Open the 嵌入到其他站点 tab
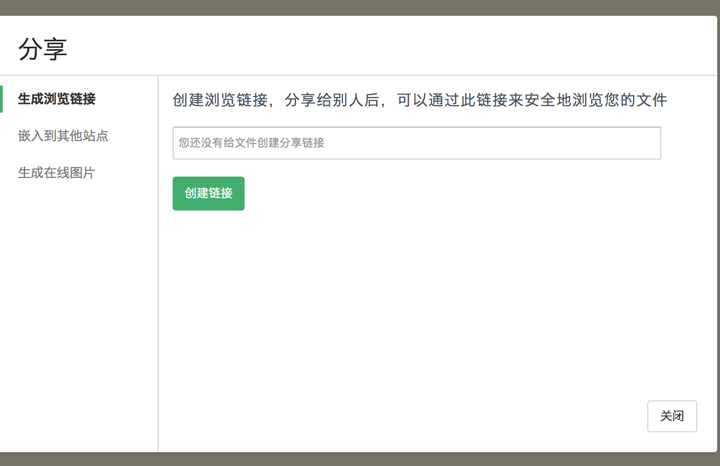This screenshot has height=466, width=720. [63, 136]
